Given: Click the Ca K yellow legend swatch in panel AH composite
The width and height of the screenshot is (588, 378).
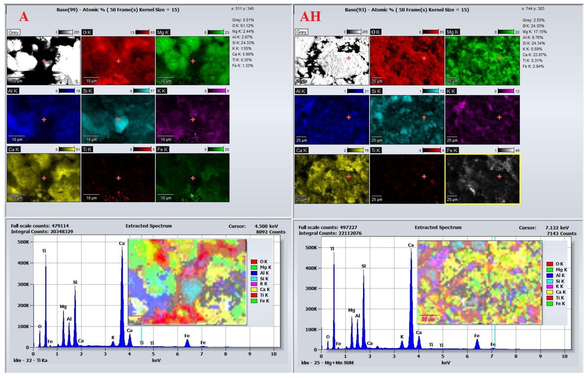Looking at the screenshot, I should (549, 292).
